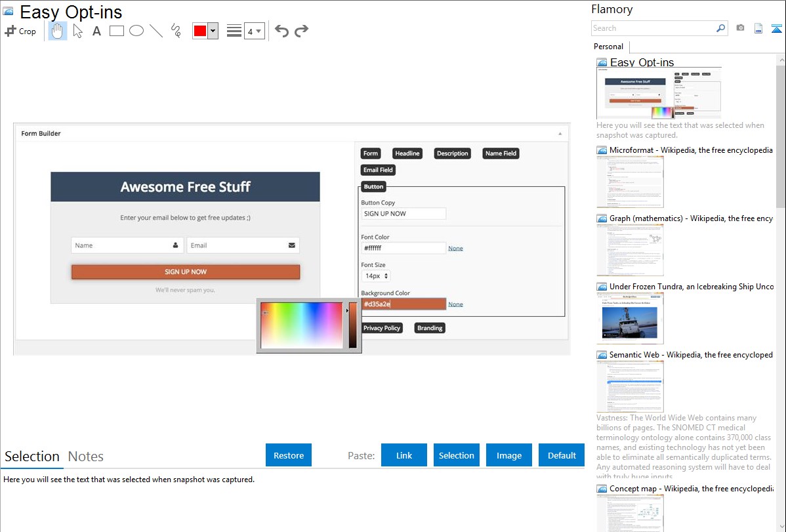Image resolution: width=786 pixels, height=532 pixels.
Task: Select the arrow pointer tool
Action: 77,31
